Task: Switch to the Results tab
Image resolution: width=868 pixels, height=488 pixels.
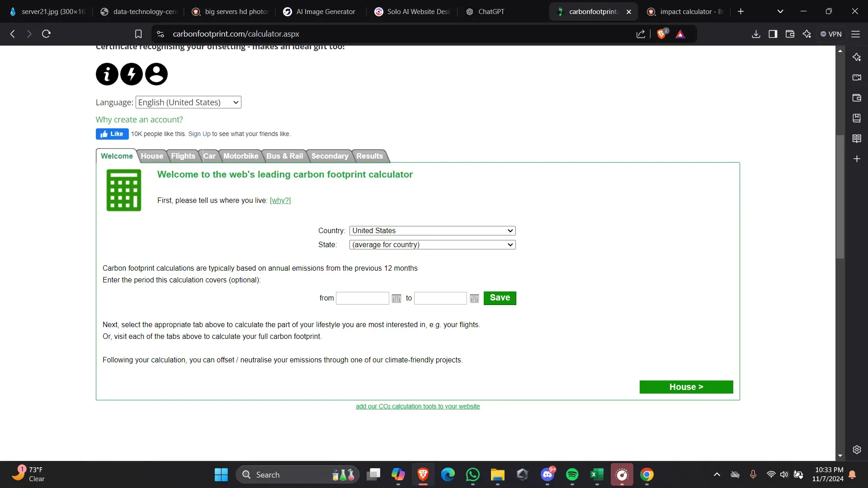Action: [370, 156]
